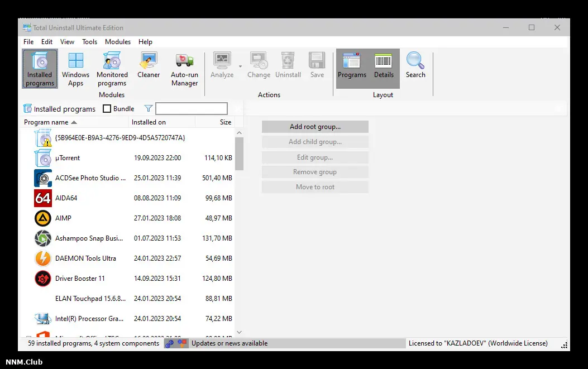Click the list scroll down arrow

pyautogui.click(x=239, y=332)
